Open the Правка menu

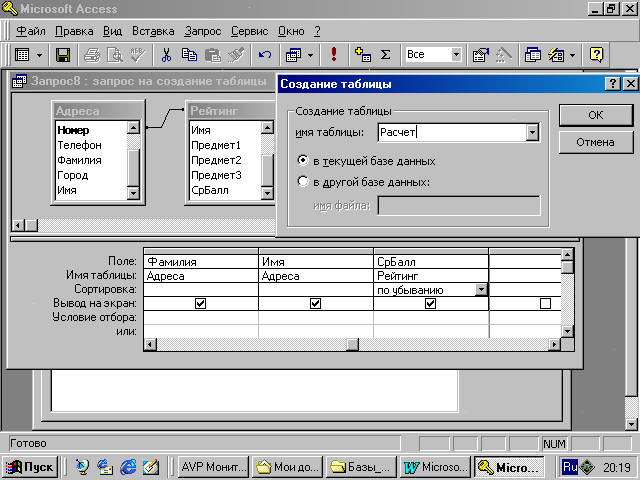pyautogui.click(x=74, y=31)
